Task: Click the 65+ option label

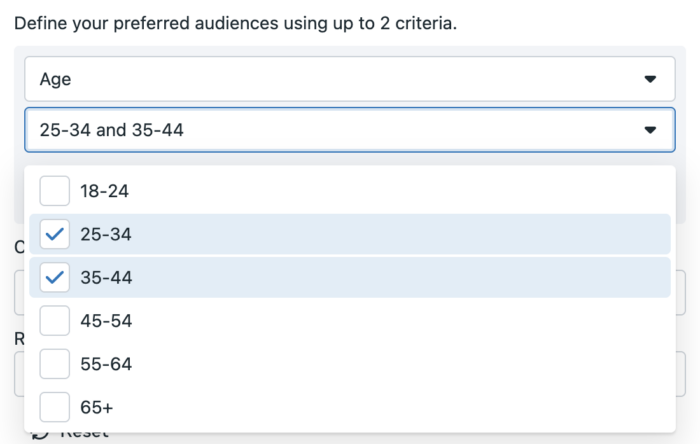Action: tap(100, 407)
